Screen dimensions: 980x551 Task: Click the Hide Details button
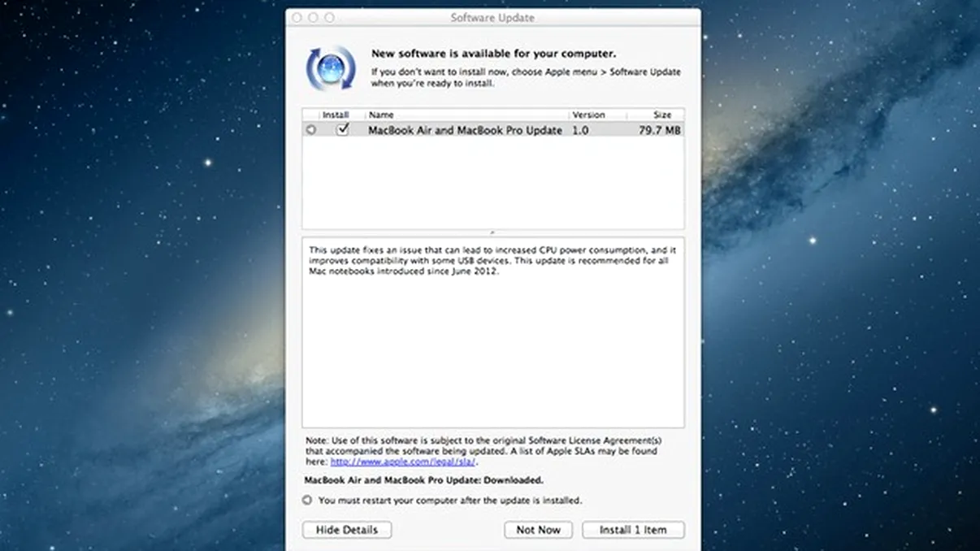pyautogui.click(x=347, y=530)
